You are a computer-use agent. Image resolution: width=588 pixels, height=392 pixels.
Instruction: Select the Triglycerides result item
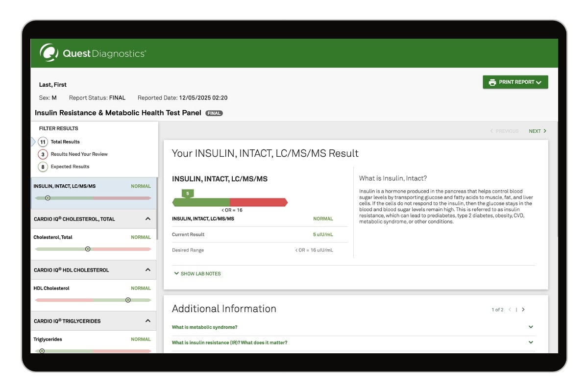93,343
